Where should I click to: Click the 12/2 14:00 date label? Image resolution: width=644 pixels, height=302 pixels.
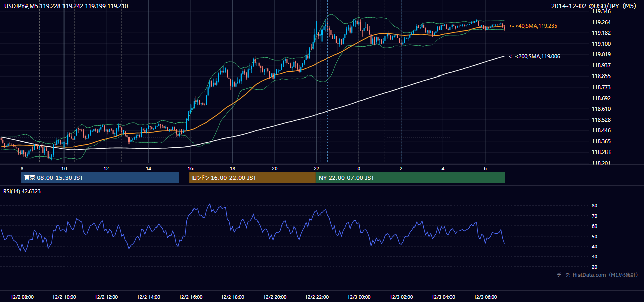[148, 297]
